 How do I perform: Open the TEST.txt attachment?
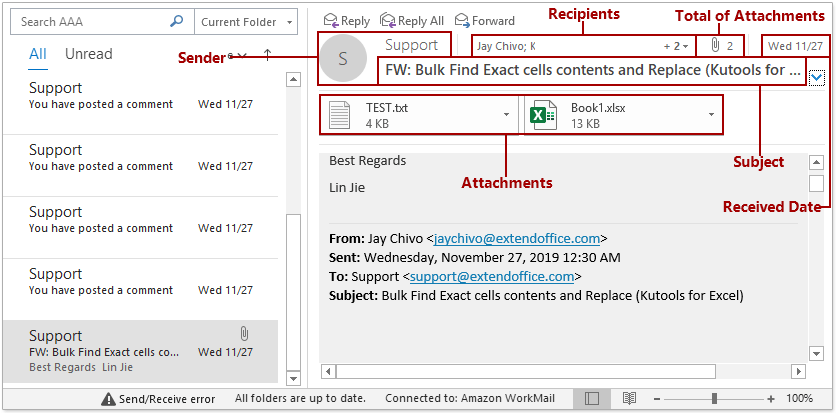pos(408,115)
